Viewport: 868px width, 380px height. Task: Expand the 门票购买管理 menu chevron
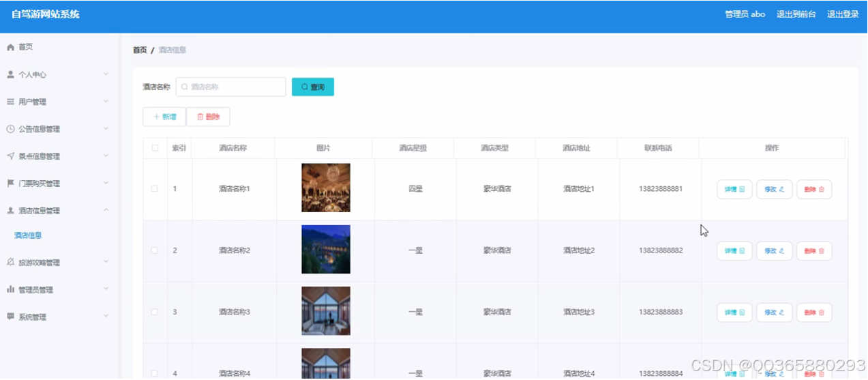pos(106,183)
